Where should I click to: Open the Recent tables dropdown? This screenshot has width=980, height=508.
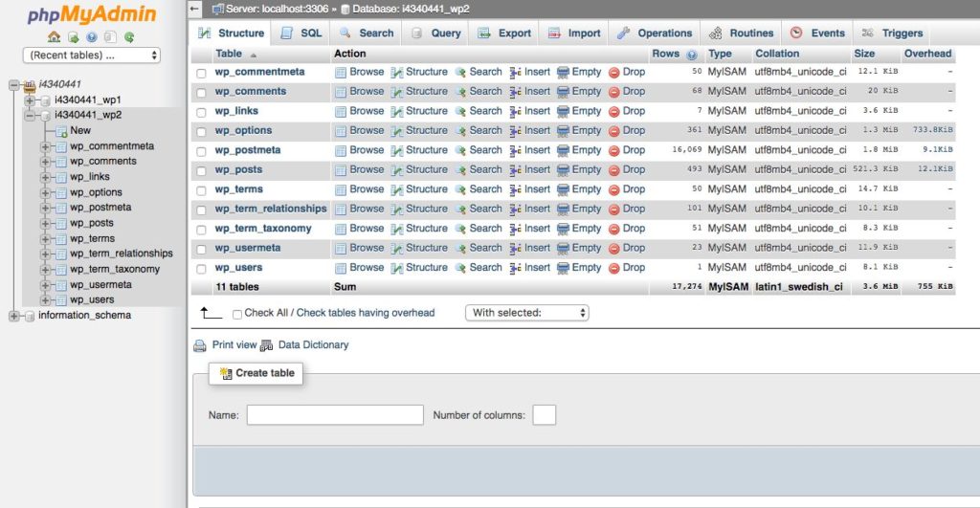click(92, 55)
